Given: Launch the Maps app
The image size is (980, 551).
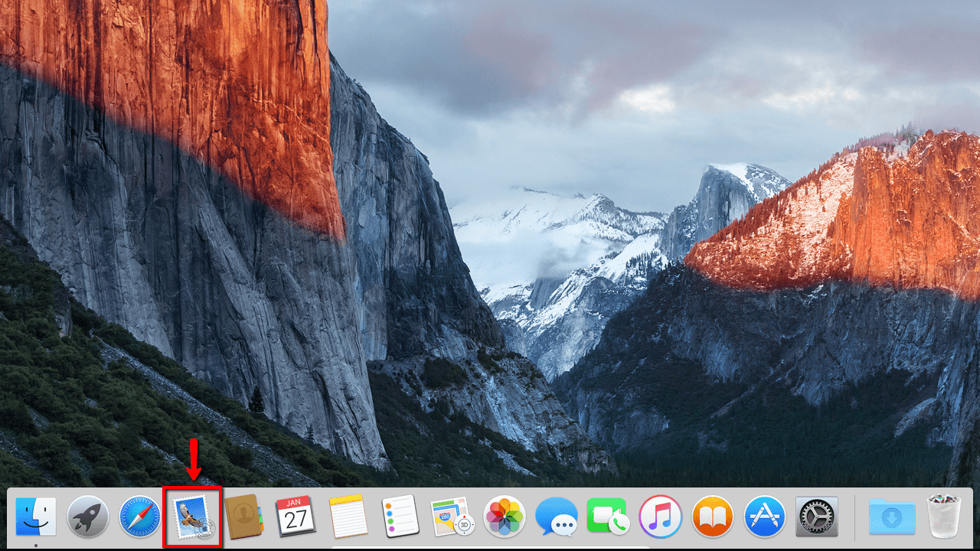Looking at the screenshot, I should point(452,517).
